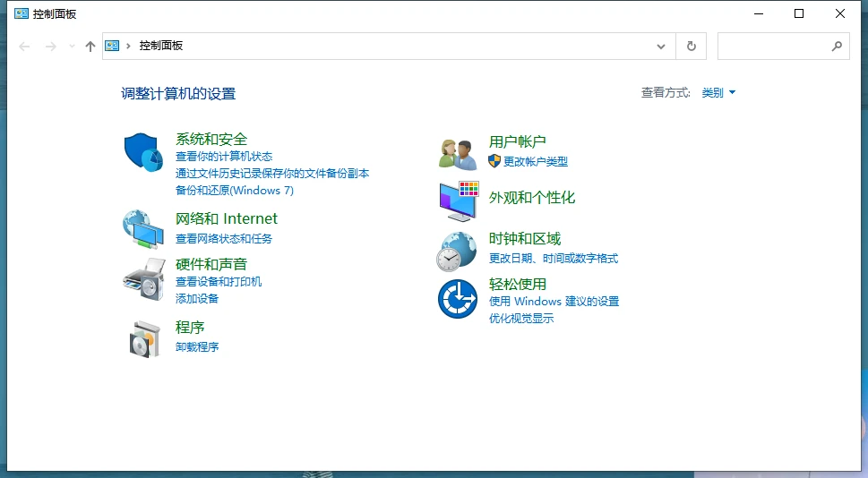Open 用户帐户 category heading
Viewport: 868px width, 478px height.
coord(518,141)
